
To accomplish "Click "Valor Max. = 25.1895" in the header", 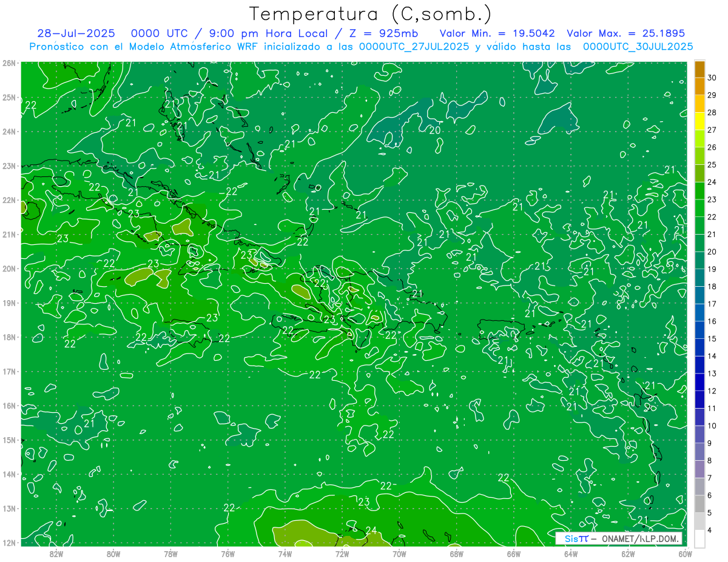I will tap(625, 33).
